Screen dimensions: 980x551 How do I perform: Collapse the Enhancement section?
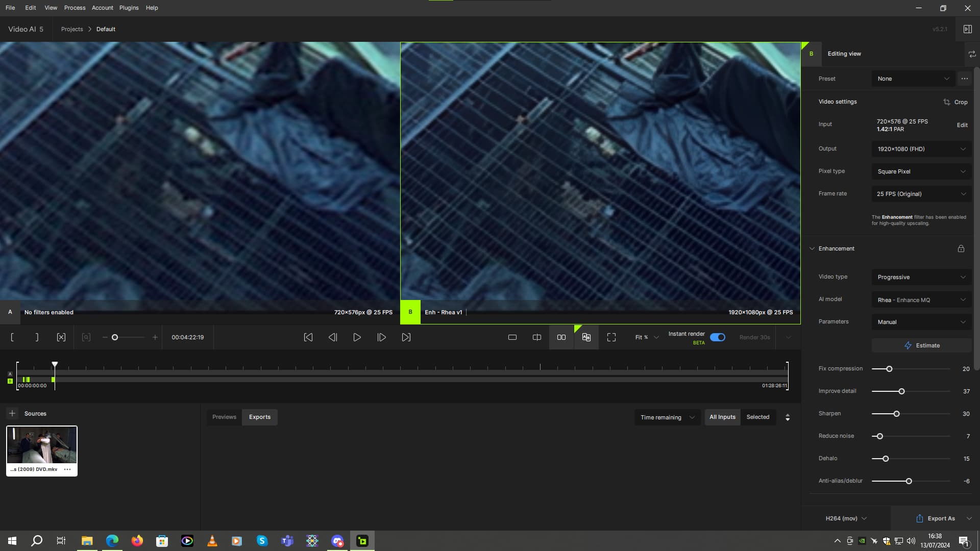[x=812, y=248]
